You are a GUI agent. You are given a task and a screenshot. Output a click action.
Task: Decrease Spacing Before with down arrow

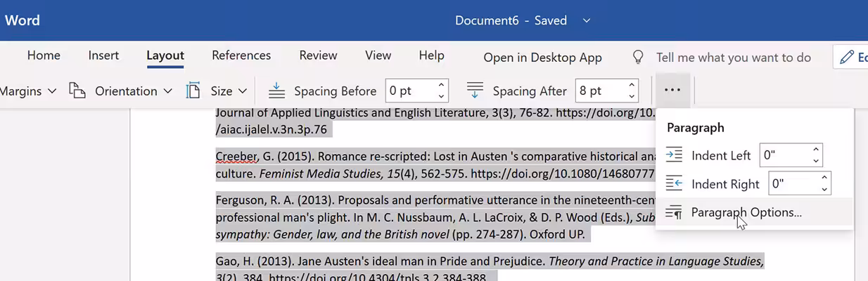click(442, 96)
